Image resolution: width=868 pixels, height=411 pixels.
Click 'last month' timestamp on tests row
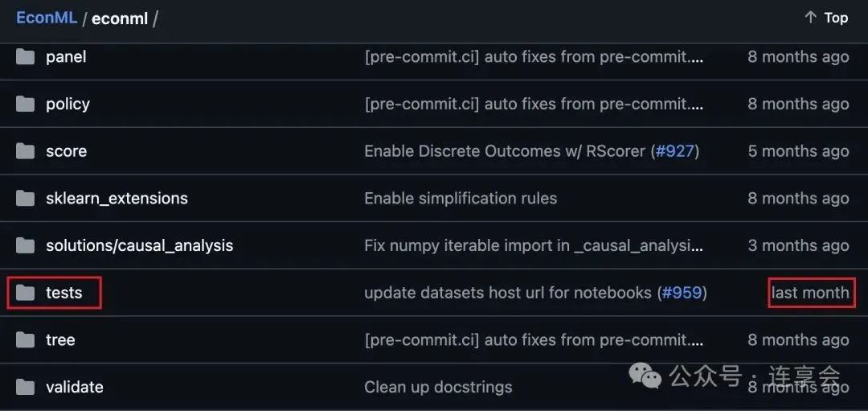(810, 293)
